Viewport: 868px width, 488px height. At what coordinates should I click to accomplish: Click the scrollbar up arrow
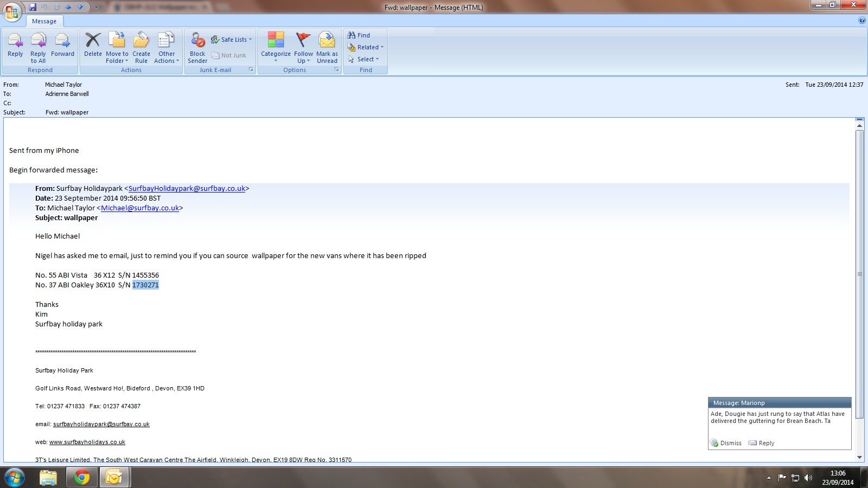[x=859, y=126]
